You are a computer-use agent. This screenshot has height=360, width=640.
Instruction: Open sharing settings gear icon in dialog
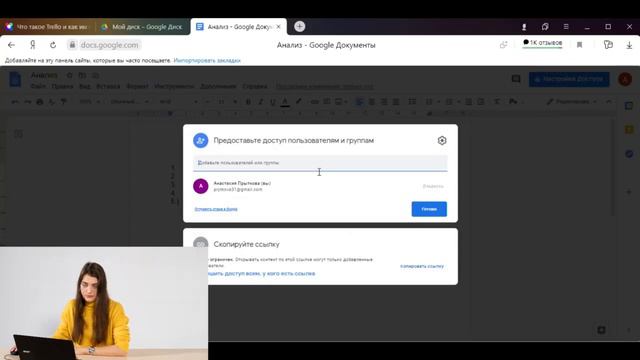tap(442, 140)
